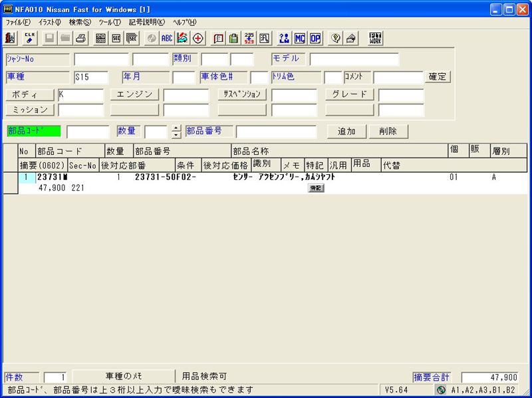Click the pencil and box toolbar icon
Screen dimensions: 532x398
[351, 39]
